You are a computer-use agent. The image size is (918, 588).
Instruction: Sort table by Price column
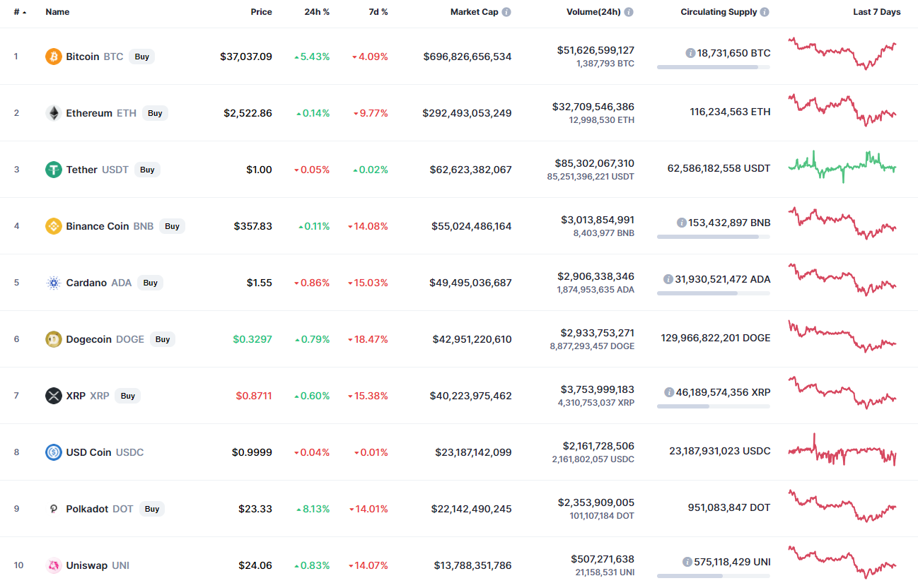pos(261,12)
